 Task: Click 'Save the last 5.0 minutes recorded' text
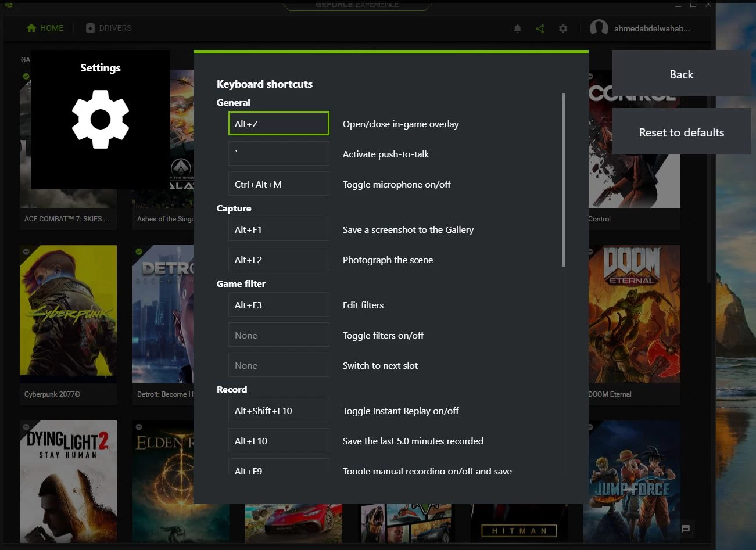tap(413, 441)
